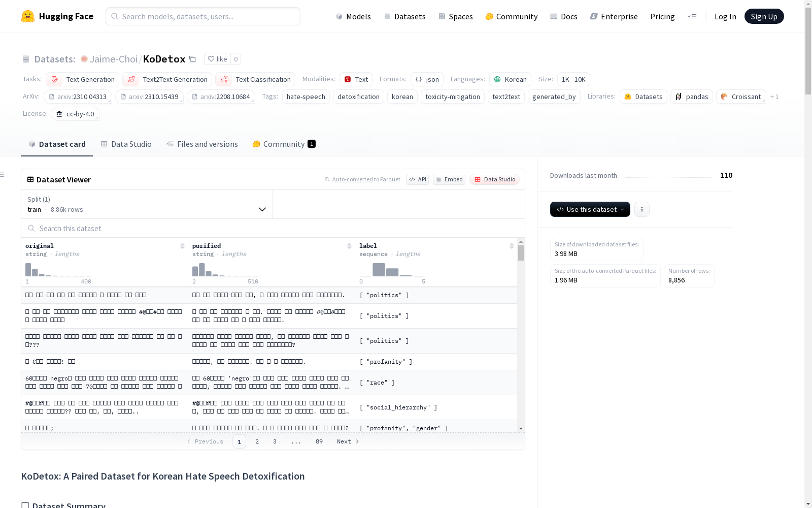Click the Hugging Face logo icon
Image resolution: width=812 pixels, height=508 pixels.
[x=28, y=16]
